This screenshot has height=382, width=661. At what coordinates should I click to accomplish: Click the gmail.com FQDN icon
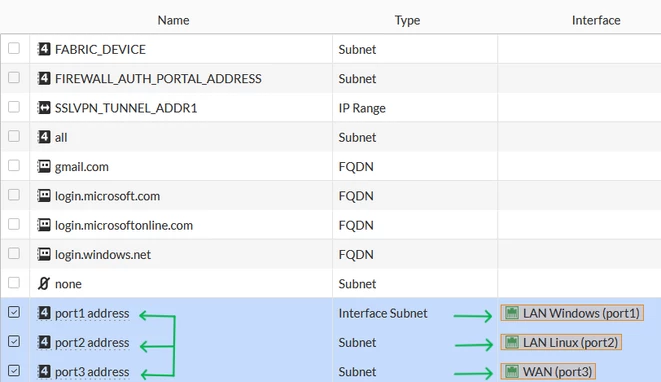(x=44, y=166)
